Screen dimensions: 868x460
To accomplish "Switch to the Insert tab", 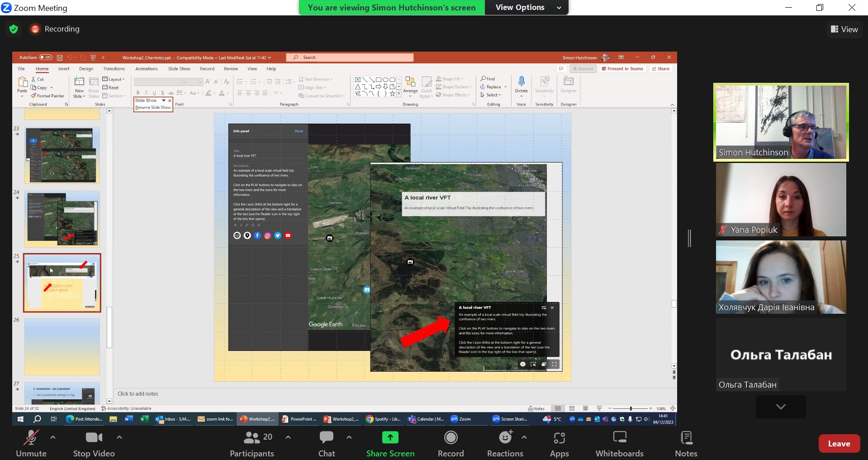I will [x=64, y=69].
